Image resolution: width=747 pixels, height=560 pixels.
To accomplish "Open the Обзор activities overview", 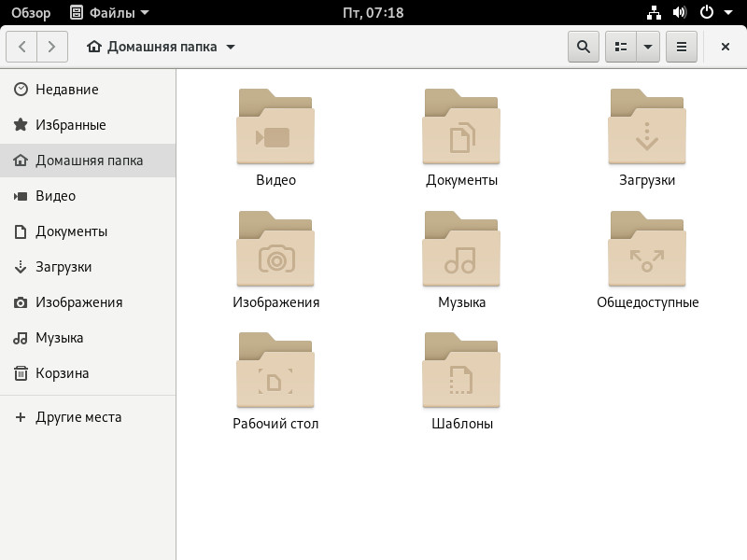I will point(31,12).
